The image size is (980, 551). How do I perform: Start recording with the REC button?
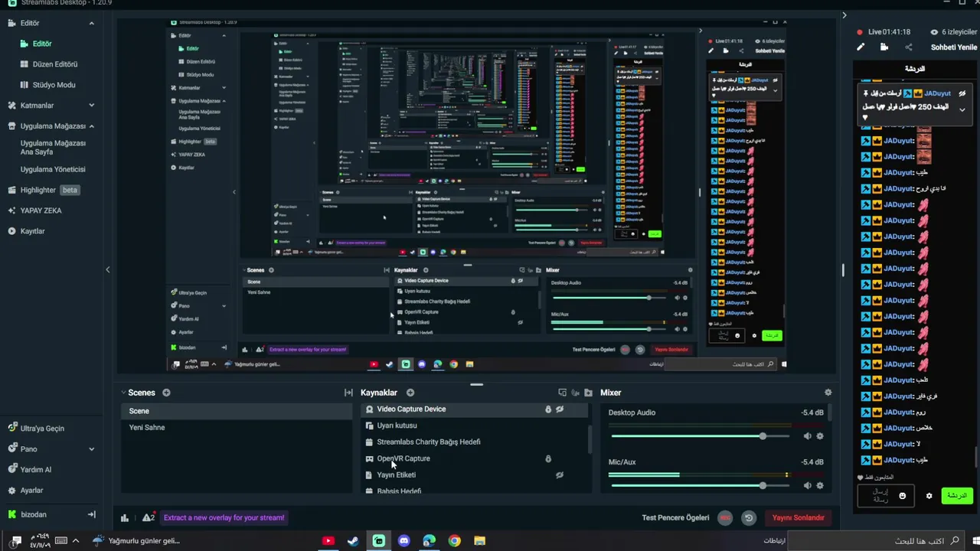(725, 518)
